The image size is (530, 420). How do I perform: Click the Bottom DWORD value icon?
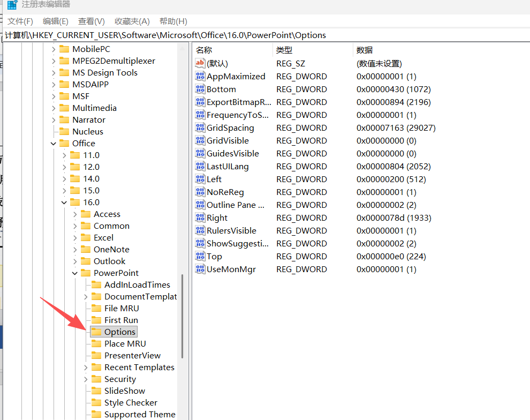click(x=200, y=89)
